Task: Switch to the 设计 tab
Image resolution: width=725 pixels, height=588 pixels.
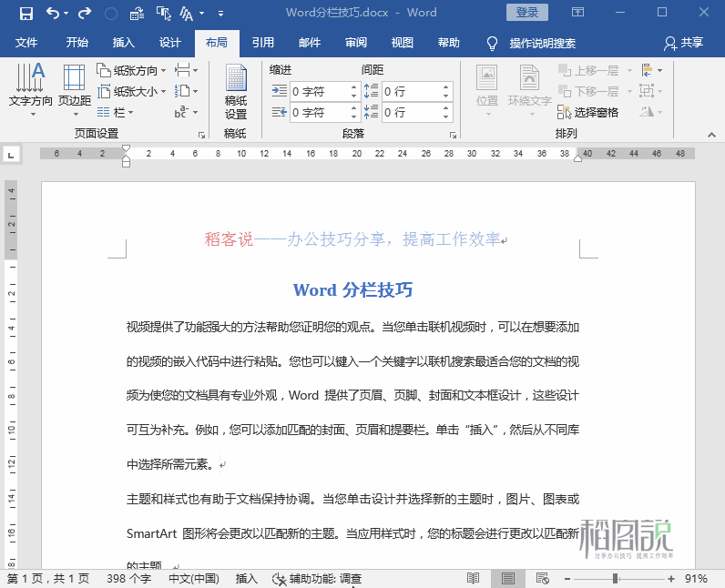Action: (169, 43)
